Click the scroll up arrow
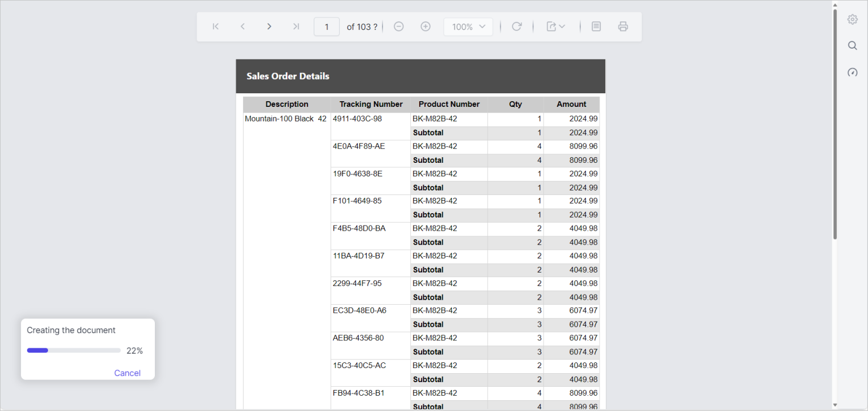Viewport: 868px width, 411px height. [x=835, y=5]
